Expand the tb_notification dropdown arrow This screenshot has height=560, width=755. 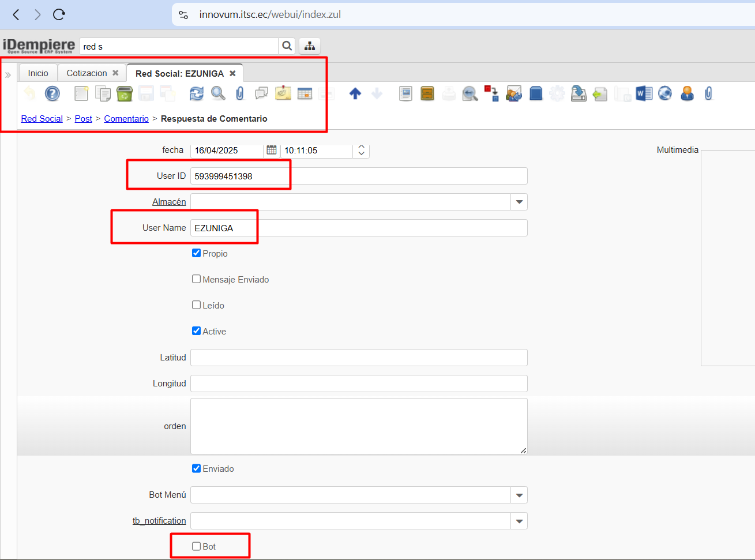point(519,521)
